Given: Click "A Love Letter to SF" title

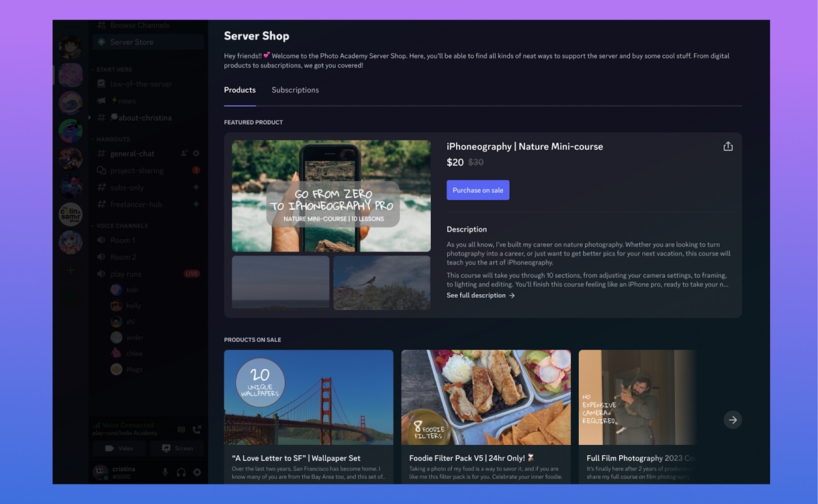Looking at the screenshot, I should point(297,458).
